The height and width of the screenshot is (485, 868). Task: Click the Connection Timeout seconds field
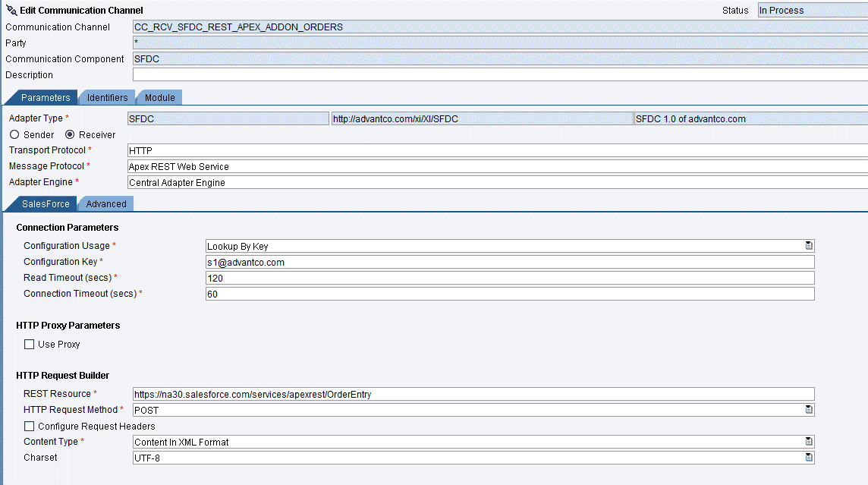pos(455,294)
